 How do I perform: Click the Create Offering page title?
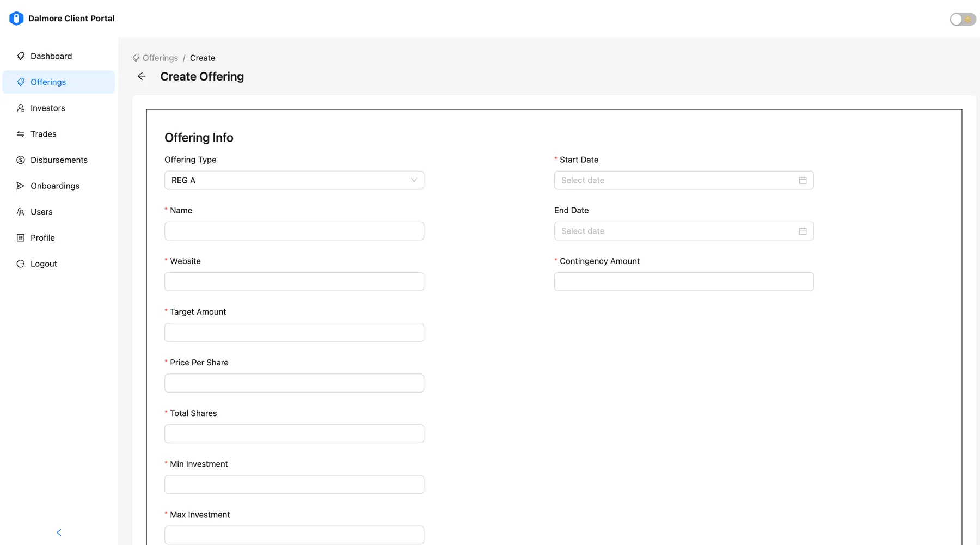202,76
